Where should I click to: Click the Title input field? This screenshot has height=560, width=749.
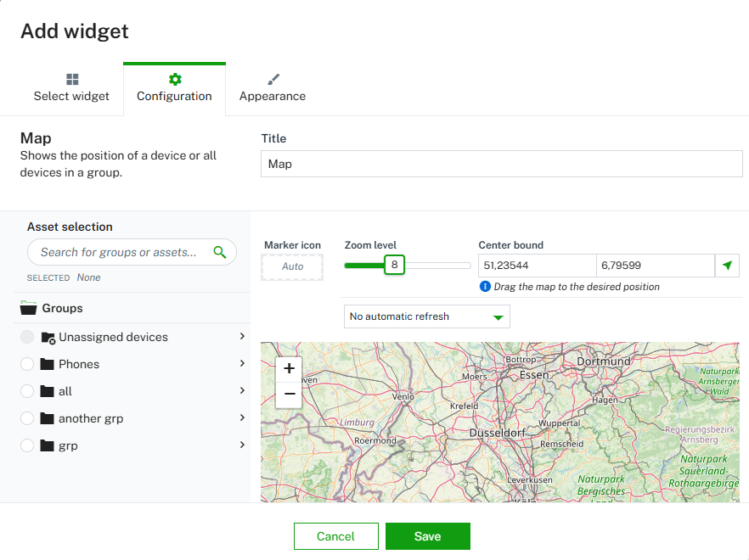click(501, 164)
